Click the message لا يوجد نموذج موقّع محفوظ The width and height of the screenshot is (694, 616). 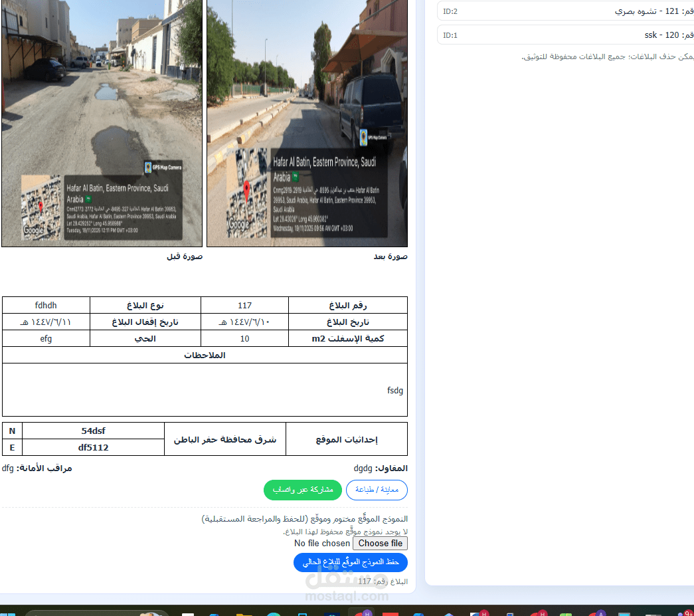[x=346, y=532]
